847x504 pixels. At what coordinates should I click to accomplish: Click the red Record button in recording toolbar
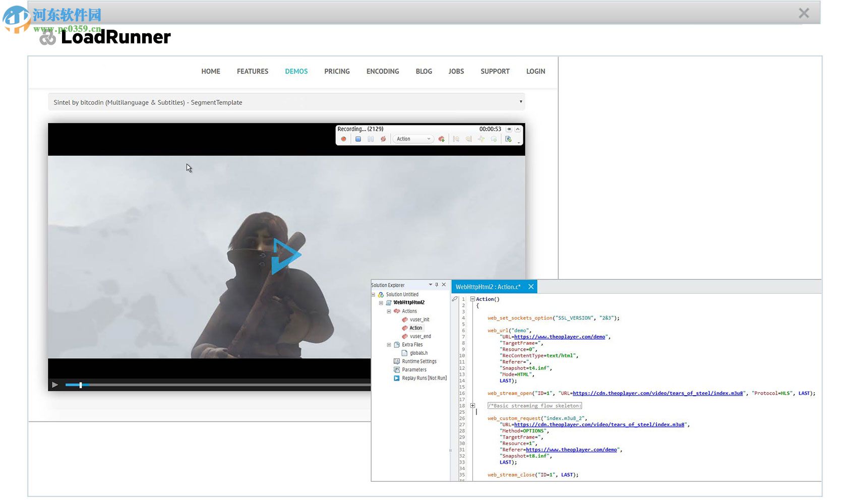tap(343, 139)
